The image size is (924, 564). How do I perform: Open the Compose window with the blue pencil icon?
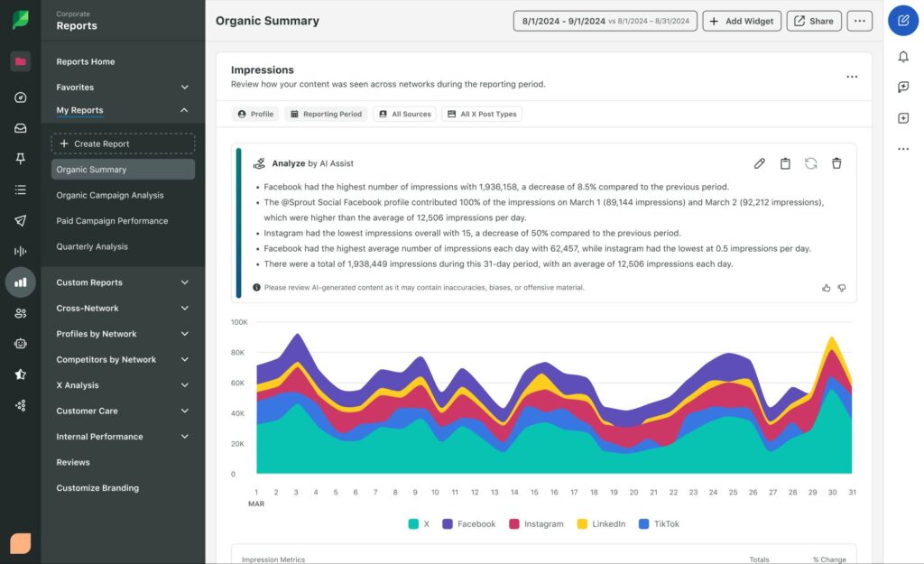pos(902,20)
